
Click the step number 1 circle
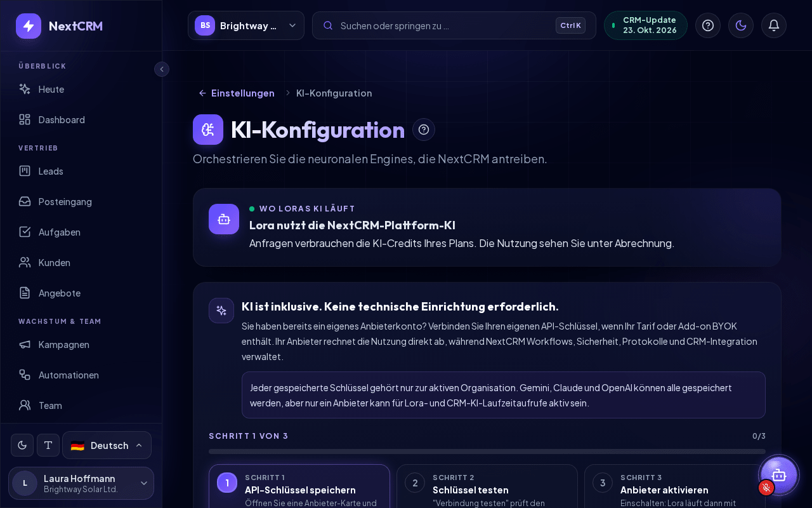pyautogui.click(x=227, y=483)
